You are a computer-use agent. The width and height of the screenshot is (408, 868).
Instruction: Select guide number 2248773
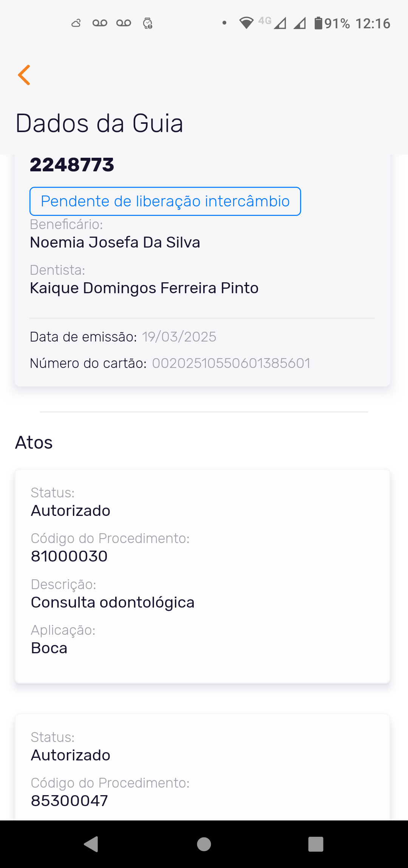point(72,165)
